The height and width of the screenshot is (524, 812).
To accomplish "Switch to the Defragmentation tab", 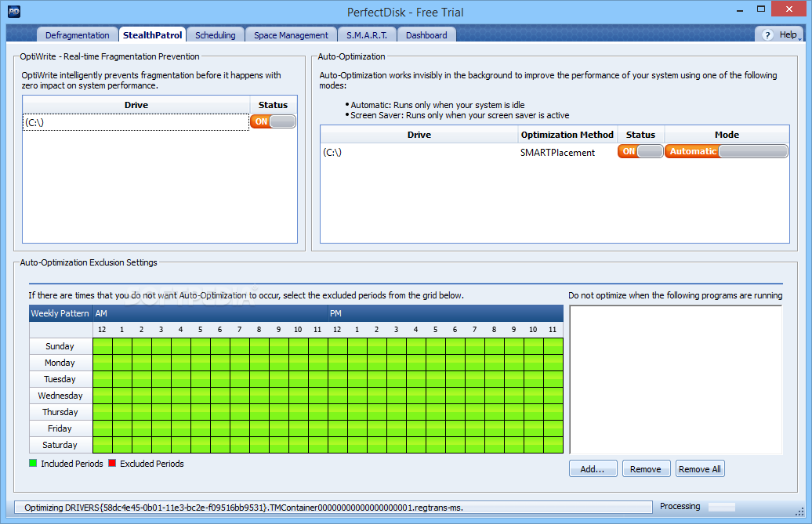I will pyautogui.click(x=77, y=35).
